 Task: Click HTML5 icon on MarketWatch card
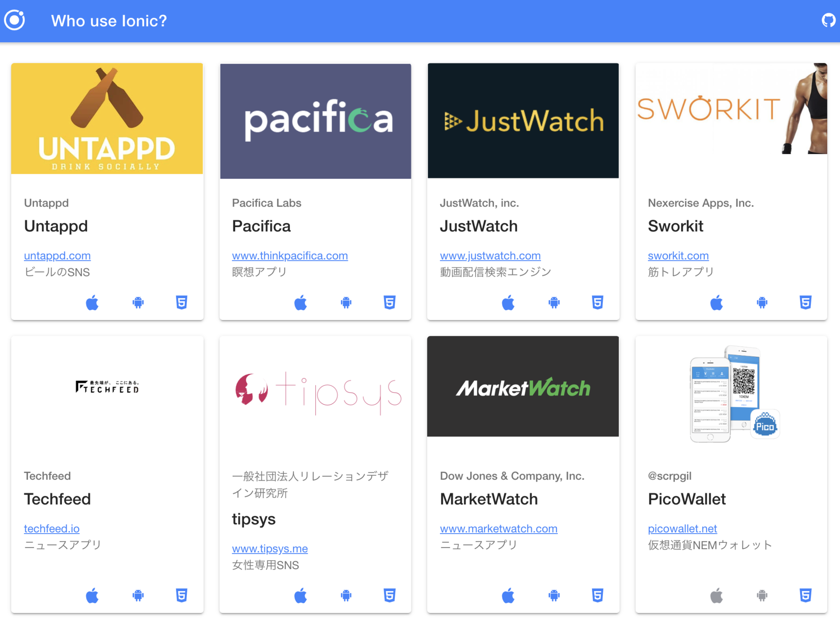pyautogui.click(x=598, y=596)
